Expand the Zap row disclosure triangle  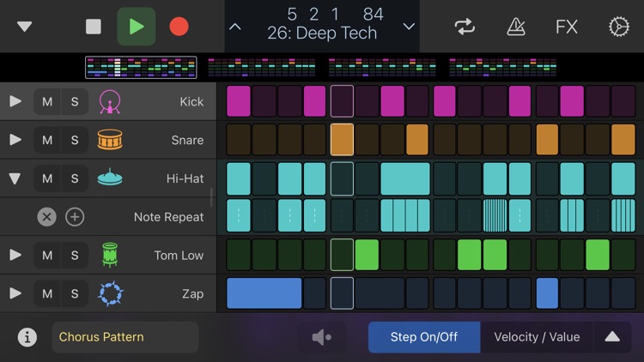15,293
